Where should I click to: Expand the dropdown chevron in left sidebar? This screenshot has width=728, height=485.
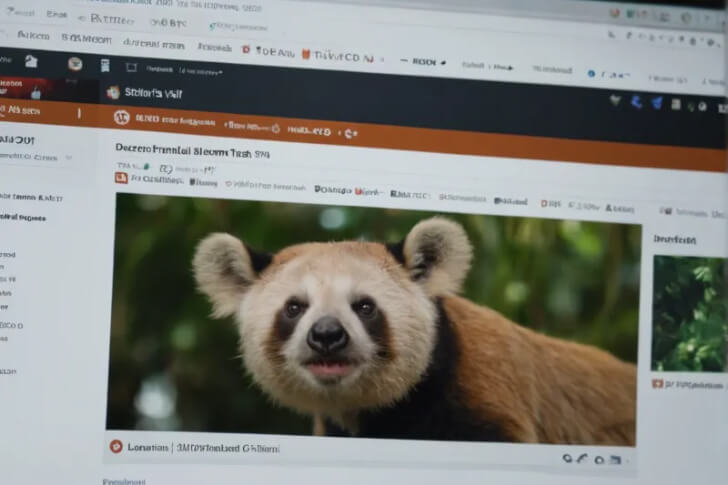pyautogui.click(x=68, y=157)
